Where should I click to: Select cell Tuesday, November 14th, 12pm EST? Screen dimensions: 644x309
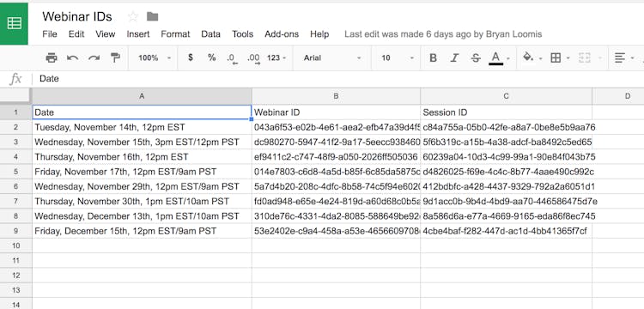coord(142,127)
